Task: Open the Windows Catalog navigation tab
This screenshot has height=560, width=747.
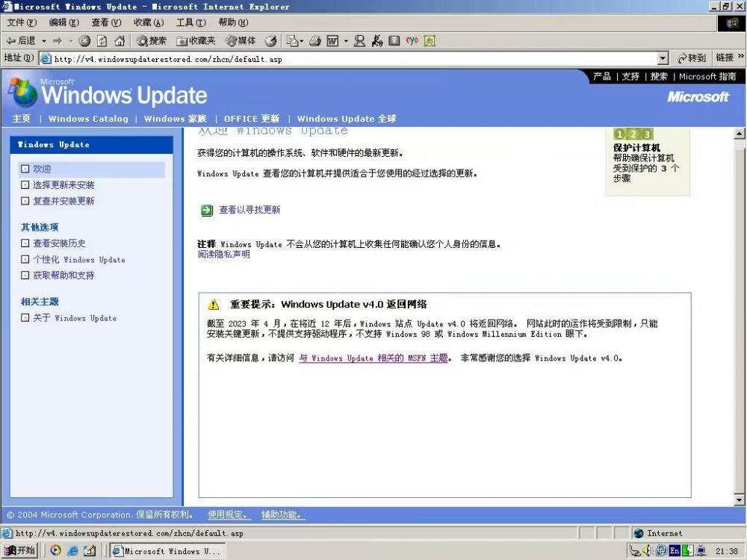Action: click(88, 119)
